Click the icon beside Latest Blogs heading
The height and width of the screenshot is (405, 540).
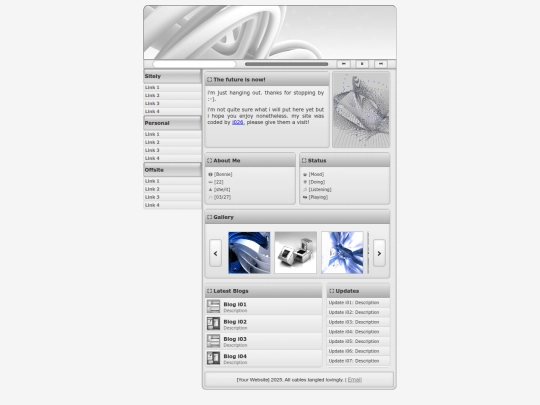(x=209, y=291)
